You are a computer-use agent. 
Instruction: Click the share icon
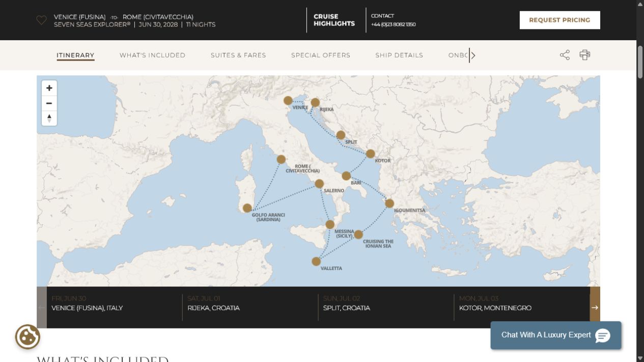(x=565, y=55)
